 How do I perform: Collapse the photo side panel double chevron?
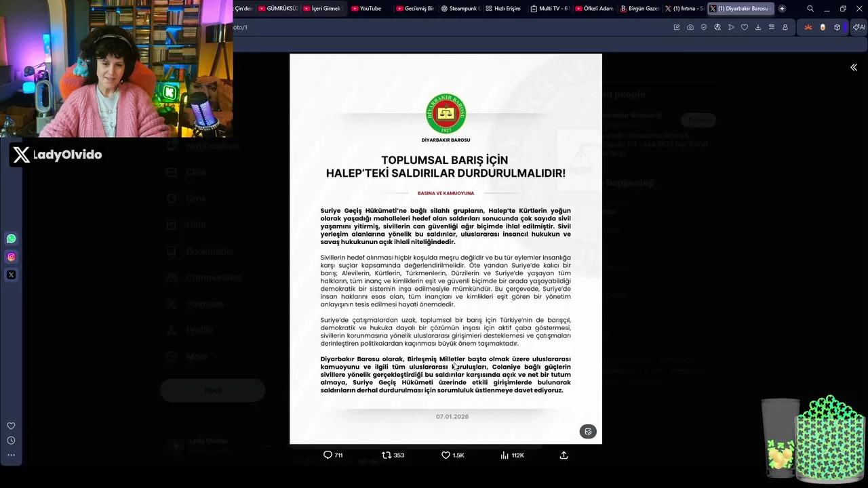pos(854,67)
